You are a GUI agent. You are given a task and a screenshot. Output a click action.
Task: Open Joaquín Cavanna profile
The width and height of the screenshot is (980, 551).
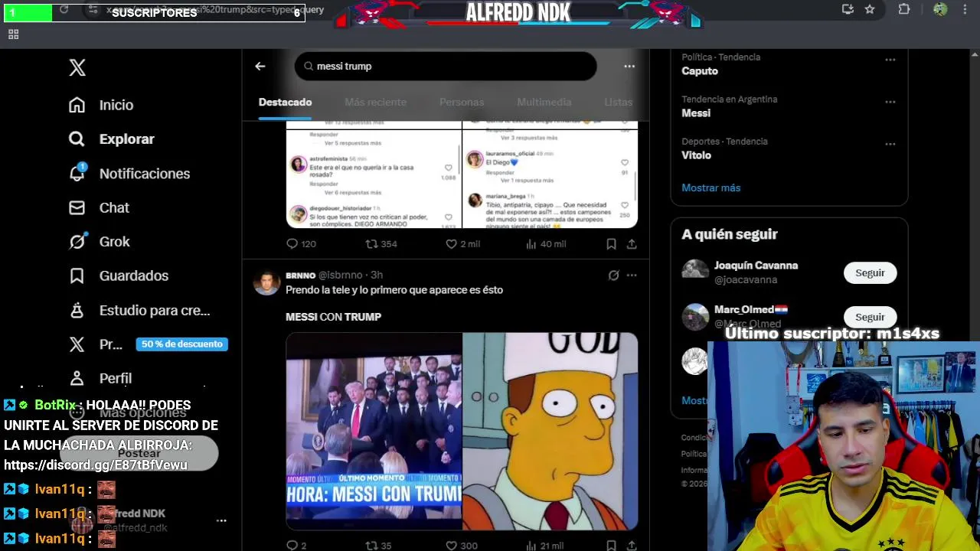pos(756,266)
